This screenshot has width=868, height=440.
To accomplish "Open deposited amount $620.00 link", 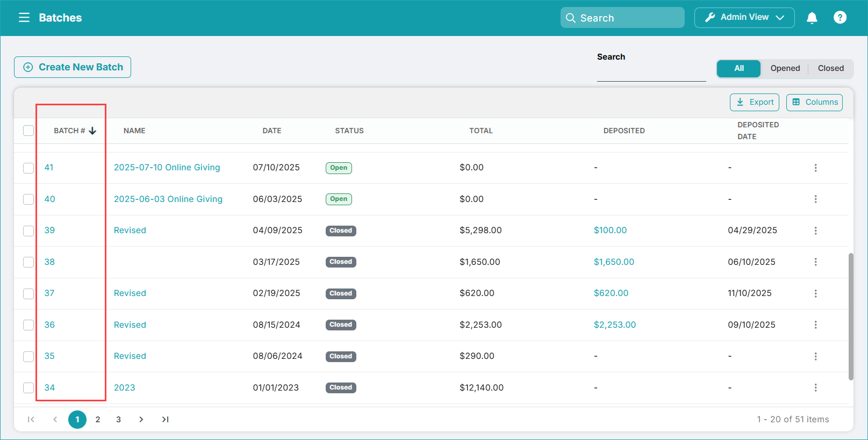I will [x=611, y=293].
